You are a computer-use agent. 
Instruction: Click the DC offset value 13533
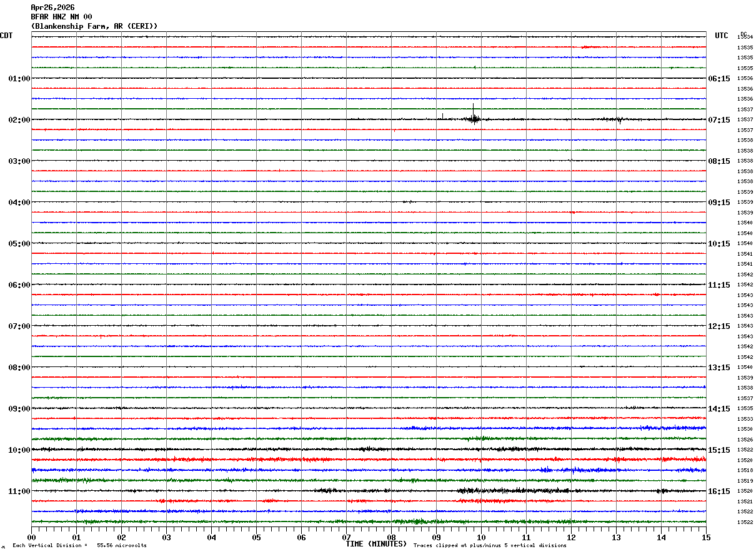click(745, 419)
